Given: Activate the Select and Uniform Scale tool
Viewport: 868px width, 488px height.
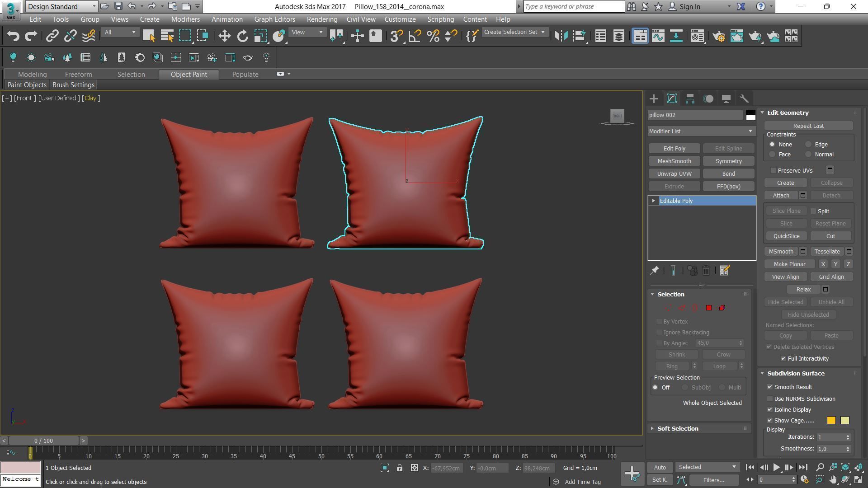Looking at the screenshot, I should pyautogui.click(x=261, y=36).
